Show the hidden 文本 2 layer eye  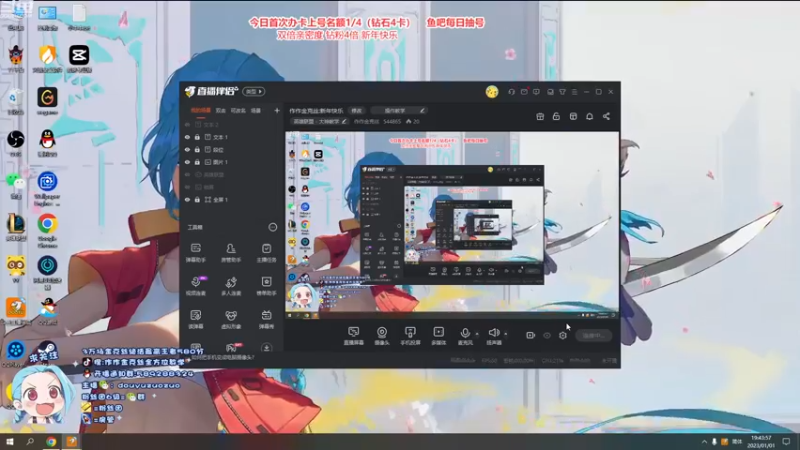[187, 124]
